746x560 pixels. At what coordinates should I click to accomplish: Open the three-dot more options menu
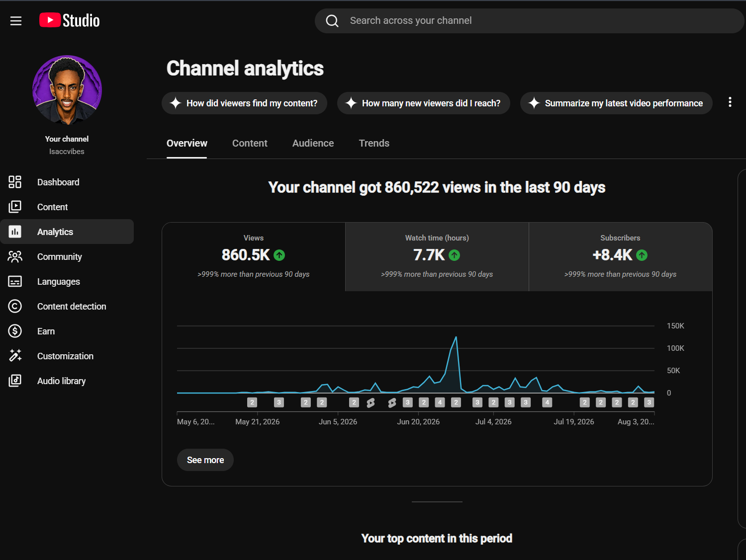point(730,102)
